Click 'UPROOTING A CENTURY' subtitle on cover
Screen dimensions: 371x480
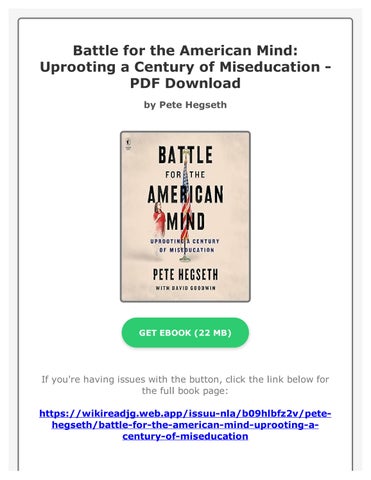[185, 241]
